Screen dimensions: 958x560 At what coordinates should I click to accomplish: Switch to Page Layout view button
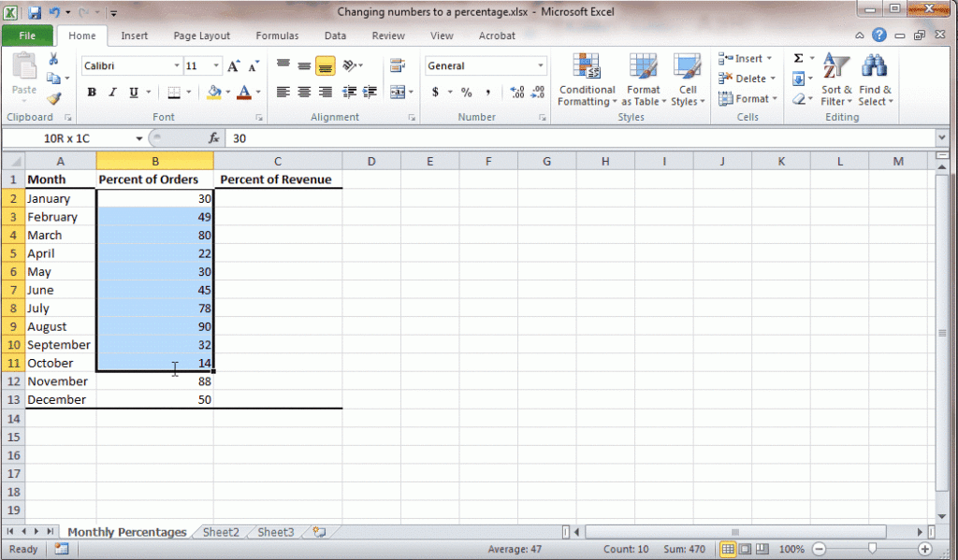(x=745, y=549)
